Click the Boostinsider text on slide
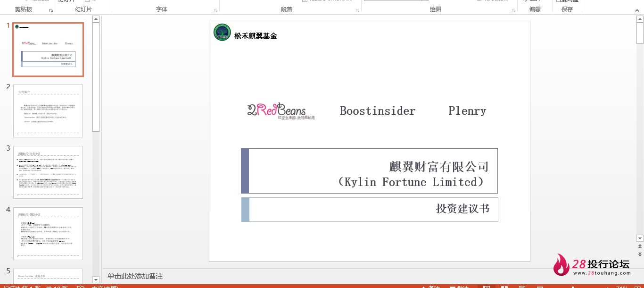This screenshot has height=288, width=644. [x=378, y=111]
